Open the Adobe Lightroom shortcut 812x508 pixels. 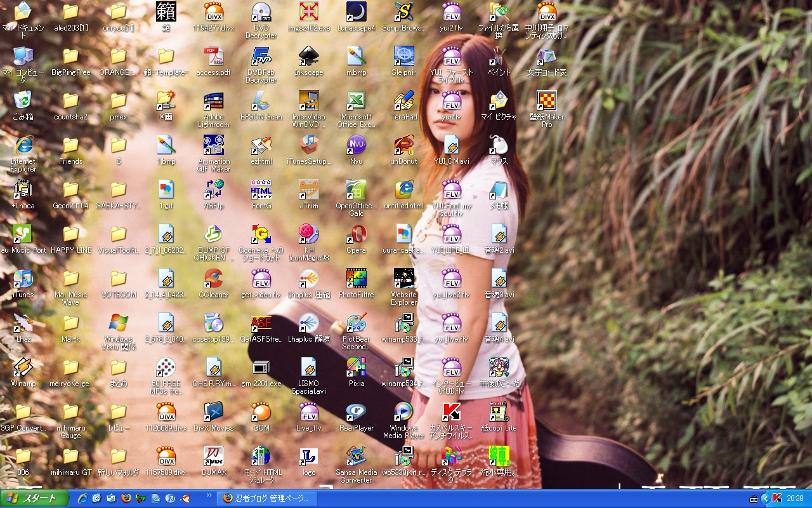(x=213, y=102)
